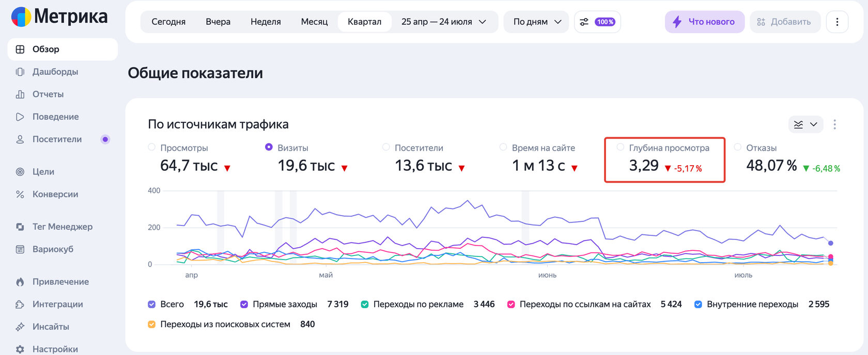This screenshot has width=868, height=355.
Task: Select the Просмотры metric radio button
Action: pos(152,147)
